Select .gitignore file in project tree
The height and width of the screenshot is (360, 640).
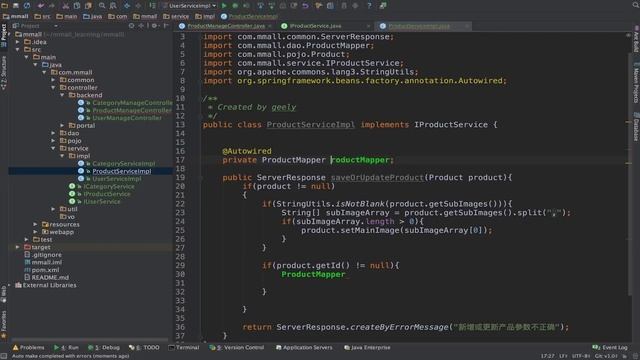coord(47,255)
